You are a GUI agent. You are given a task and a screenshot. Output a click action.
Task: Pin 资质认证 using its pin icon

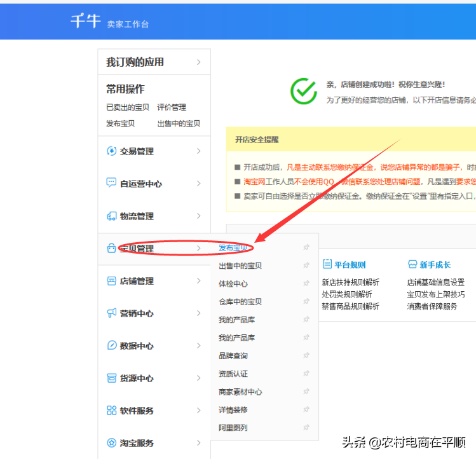pyautogui.click(x=306, y=373)
